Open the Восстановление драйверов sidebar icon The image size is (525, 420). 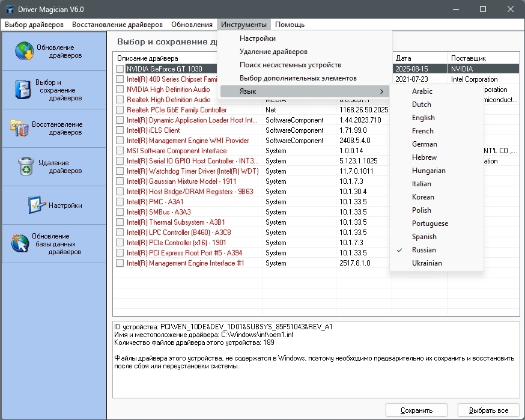pyautogui.click(x=19, y=128)
